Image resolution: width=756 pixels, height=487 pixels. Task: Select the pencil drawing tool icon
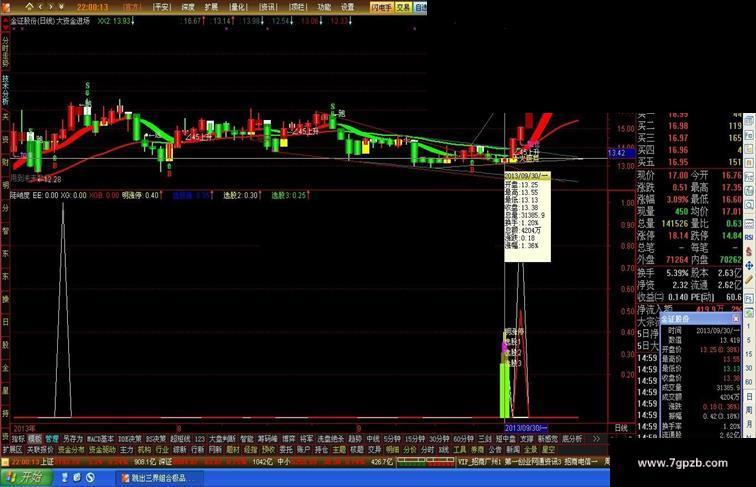pyautogui.click(x=749, y=280)
